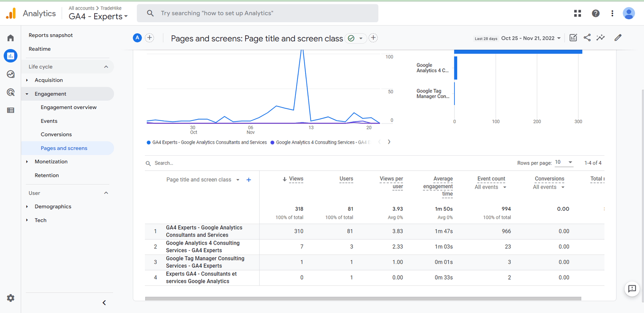Open Reports snapshot
This screenshot has height=313, width=644.
51,35
